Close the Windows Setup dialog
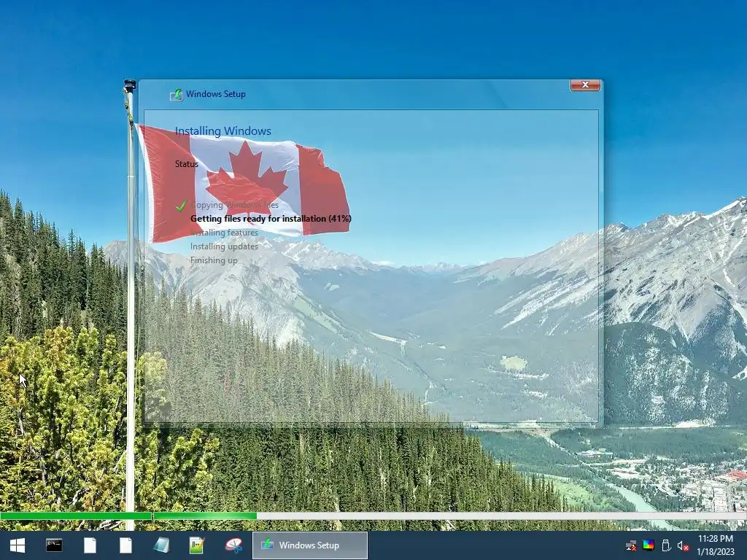The image size is (747, 560). (x=585, y=85)
